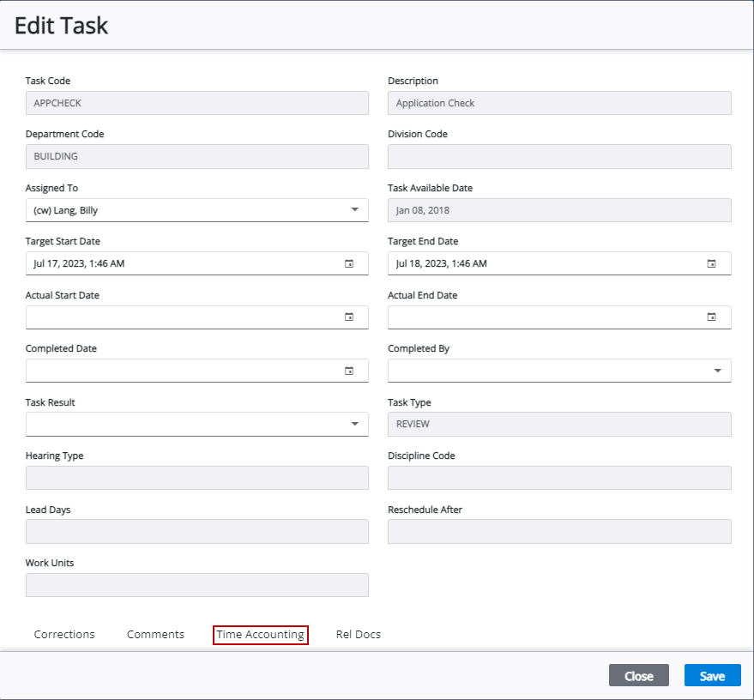754x700 pixels.
Task: Switch to the Rel Docs tab
Action: pos(358,634)
